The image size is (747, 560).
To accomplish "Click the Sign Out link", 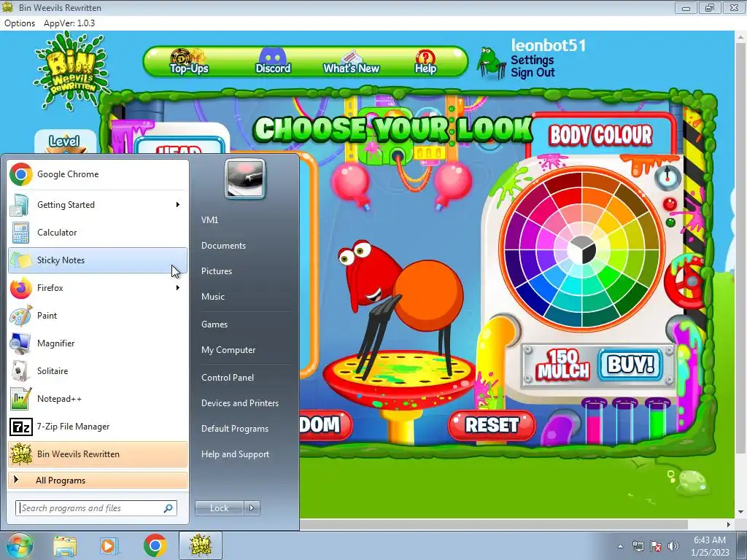I will (533, 73).
